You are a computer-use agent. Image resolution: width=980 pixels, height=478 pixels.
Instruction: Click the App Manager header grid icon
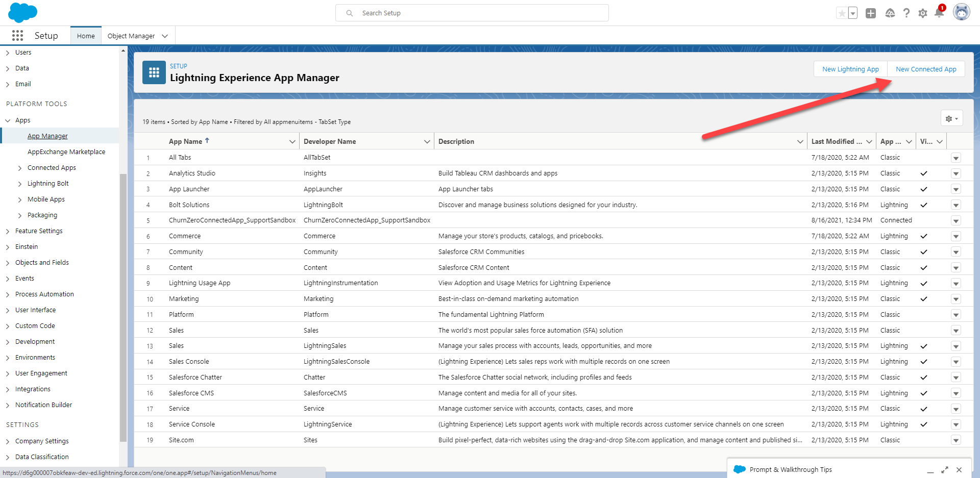pyautogui.click(x=154, y=72)
